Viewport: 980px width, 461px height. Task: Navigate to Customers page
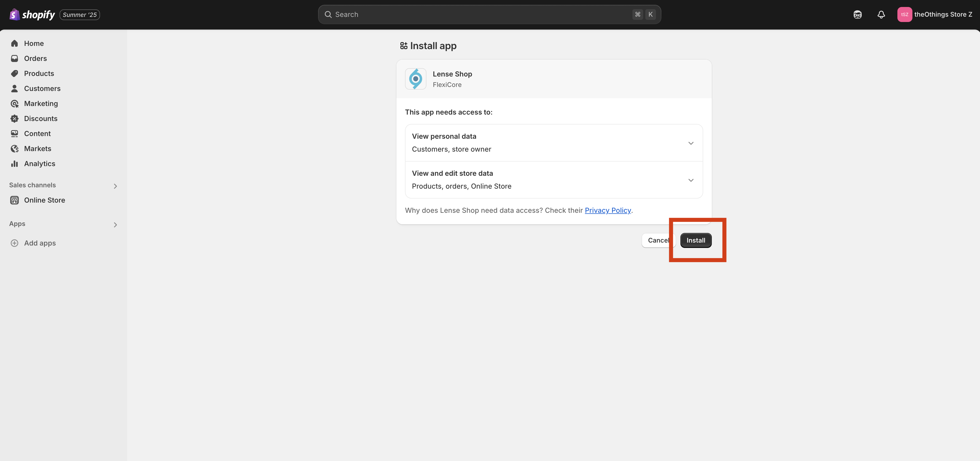(x=42, y=88)
